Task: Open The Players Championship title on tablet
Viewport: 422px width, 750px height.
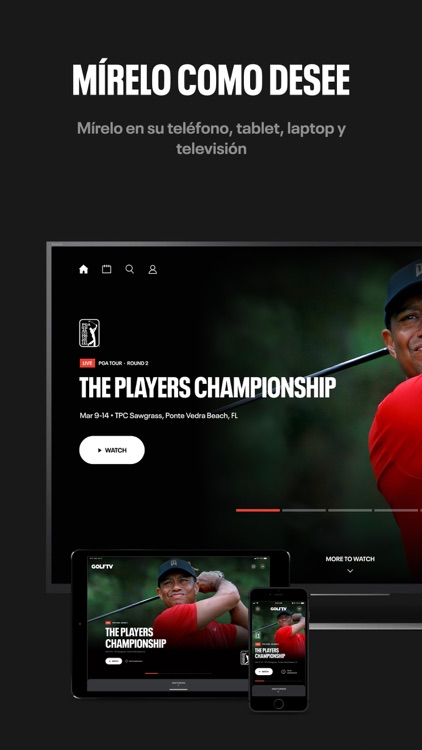Action: click(x=136, y=638)
